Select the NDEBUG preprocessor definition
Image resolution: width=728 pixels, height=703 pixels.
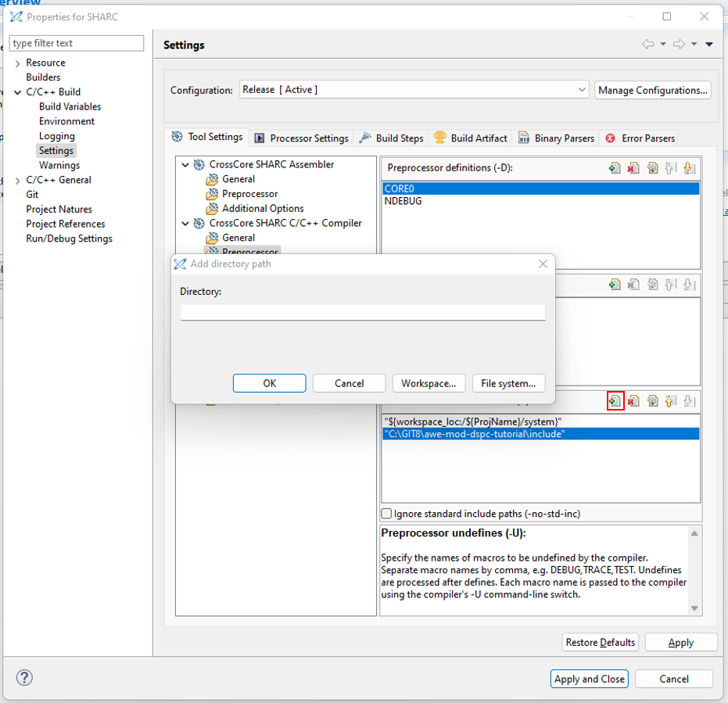(x=403, y=201)
